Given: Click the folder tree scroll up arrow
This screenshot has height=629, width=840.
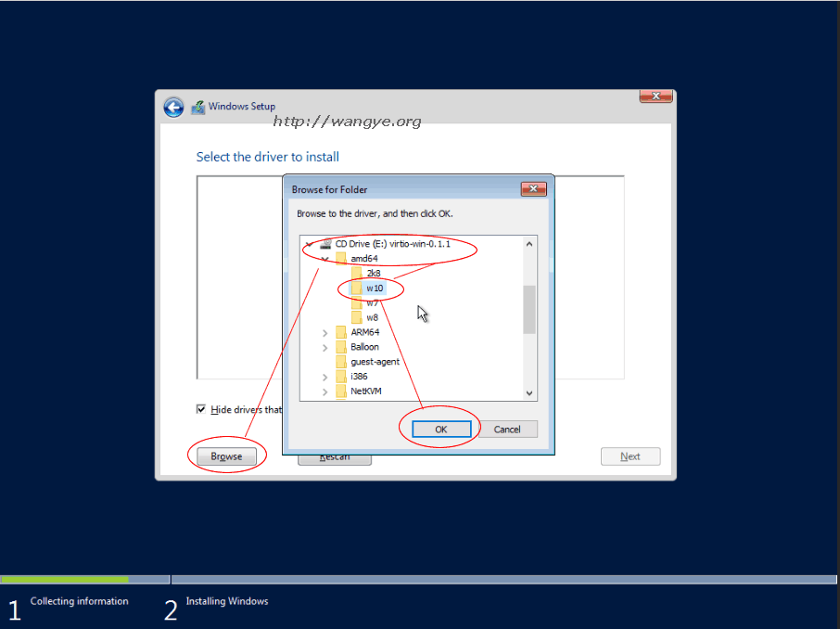Looking at the screenshot, I should click(529, 244).
